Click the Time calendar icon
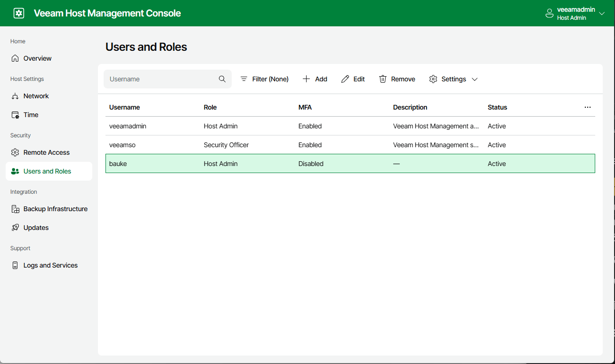Image resolution: width=615 pixels, height=364 pixels. click(15, 115)
